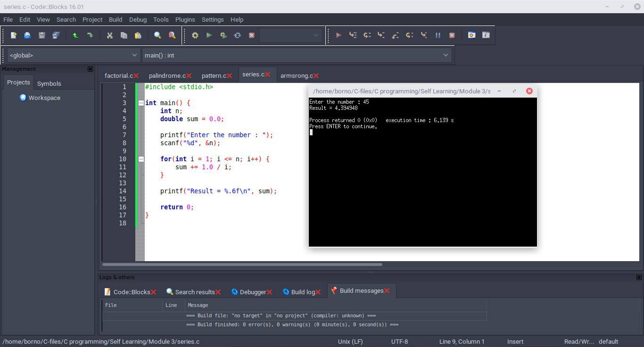Click the Open file toolbar icon
The image size is (644, 347).
[27, 35]
